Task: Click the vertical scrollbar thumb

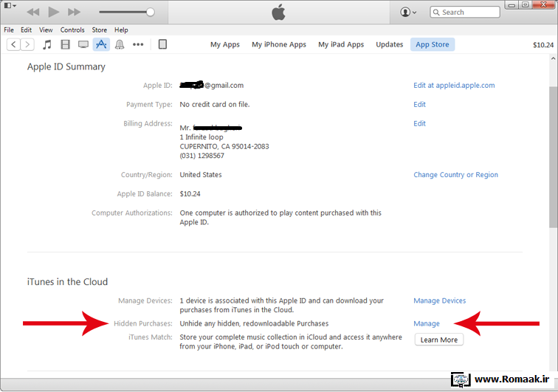Action: (553, 157)
